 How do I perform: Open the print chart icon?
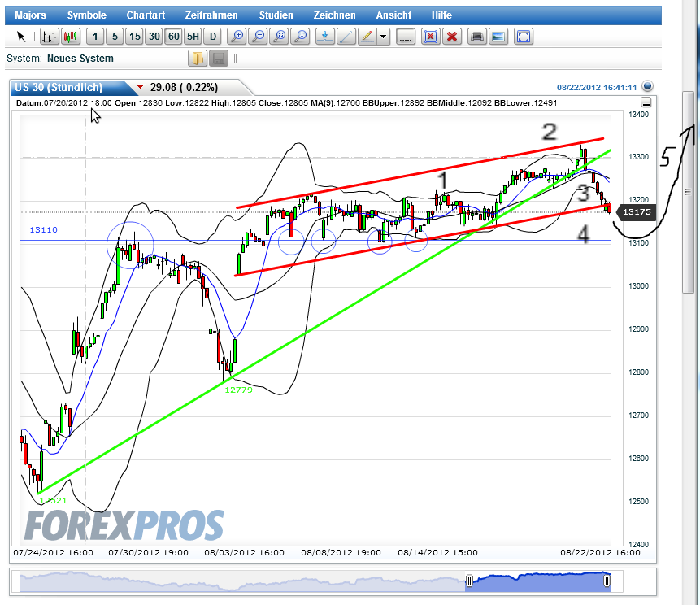476,37
